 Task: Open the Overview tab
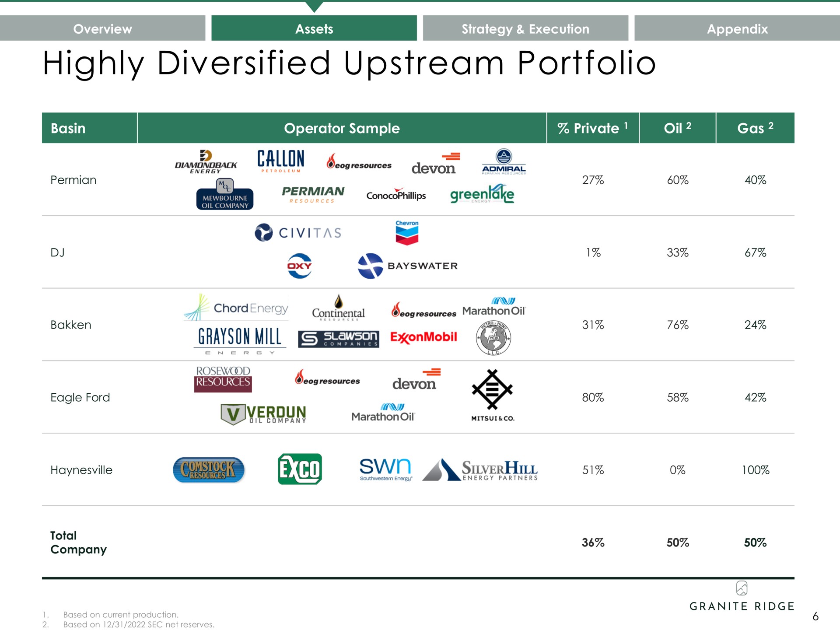pos(102,28)
